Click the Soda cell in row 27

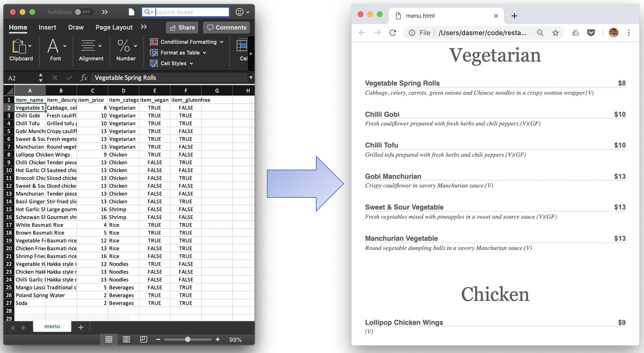(30, 303)
